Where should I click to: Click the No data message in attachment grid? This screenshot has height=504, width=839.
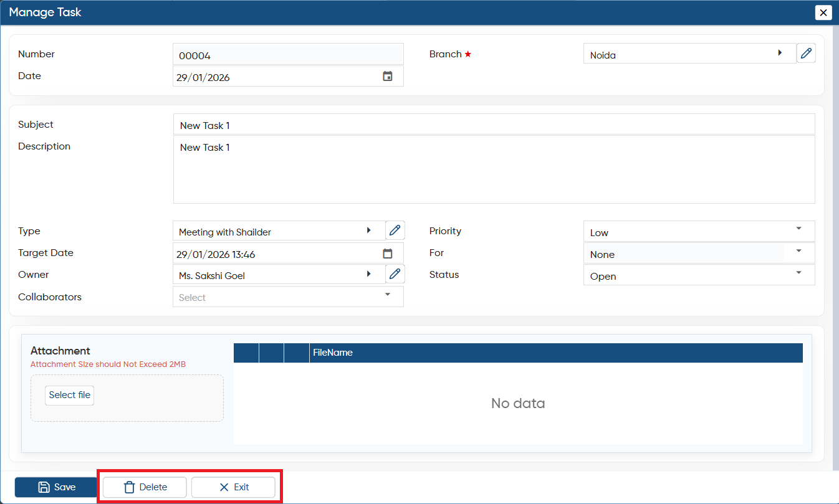pyautogui.click(x=518, y=403)
